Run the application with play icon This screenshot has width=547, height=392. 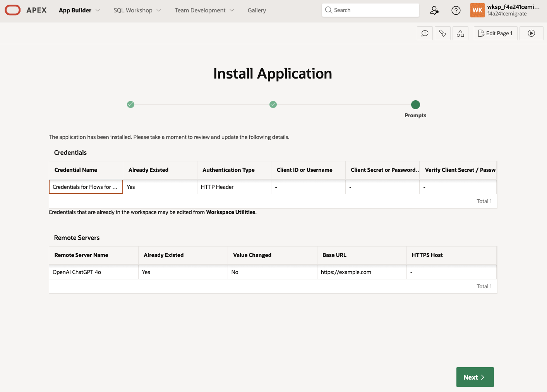tap(532, 33)
